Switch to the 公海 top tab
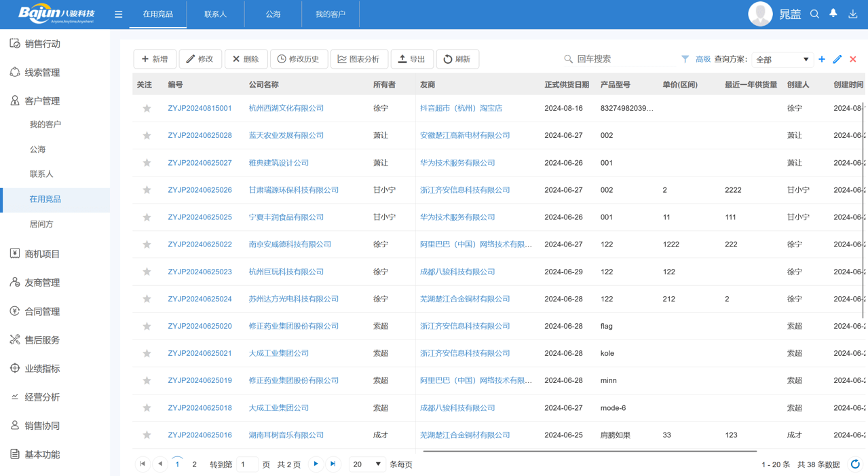The height and width of the screenshot is (476, 868). (x=272, y=14)
